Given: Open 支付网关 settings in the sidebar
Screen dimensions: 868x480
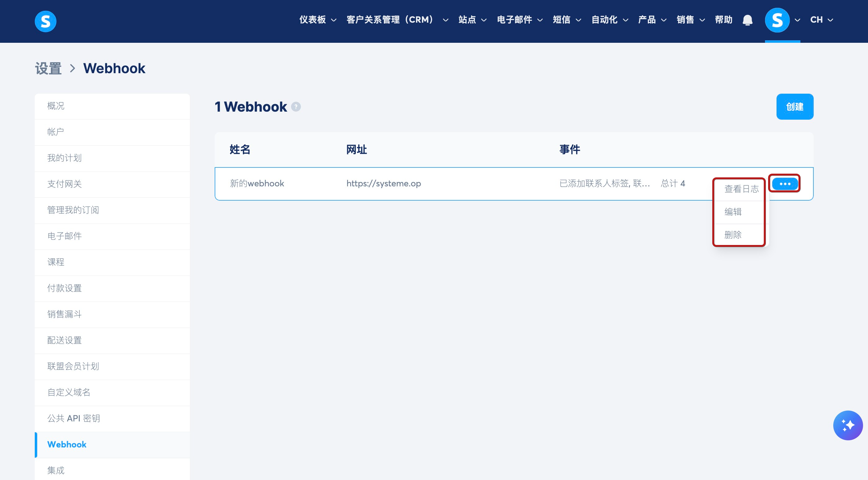Looking at the screenshot, I should click(x=64, y=184).
